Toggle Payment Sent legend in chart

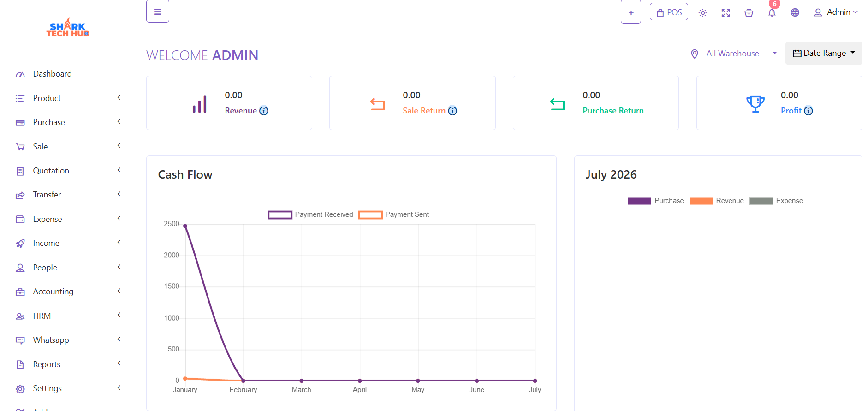[393, 214]
